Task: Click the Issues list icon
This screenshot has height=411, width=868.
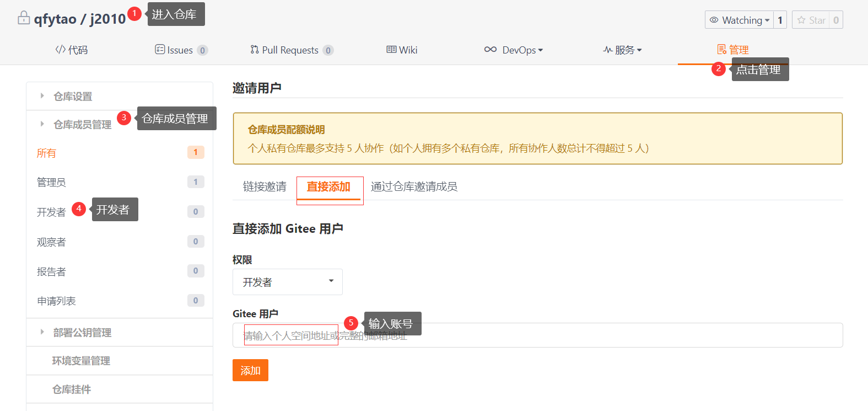Action: click(160, 50)
